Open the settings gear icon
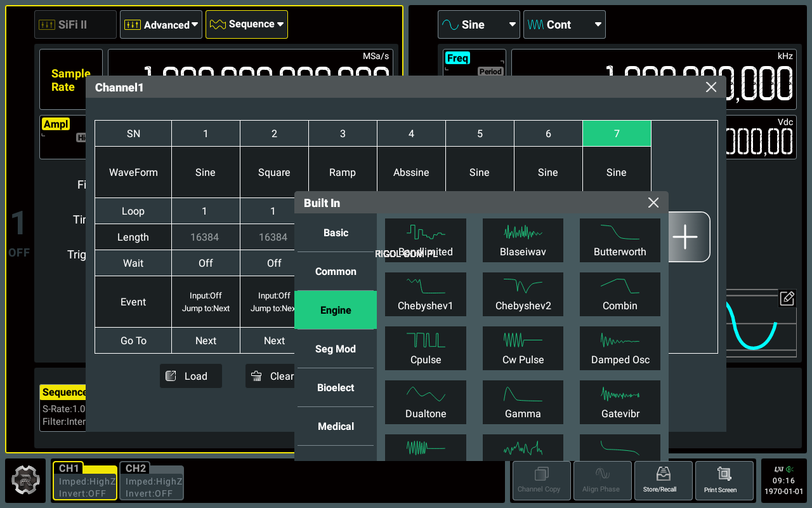812x508 pixels. click(25, 481)
